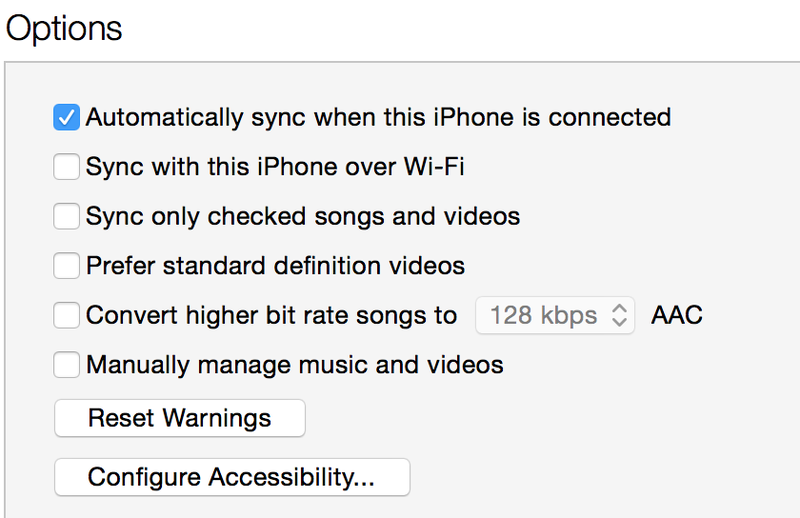800x518 pixels.
Task: Click the Sync with this iPhone over Wi-Fi label text
Action: [x=275, y=167]
